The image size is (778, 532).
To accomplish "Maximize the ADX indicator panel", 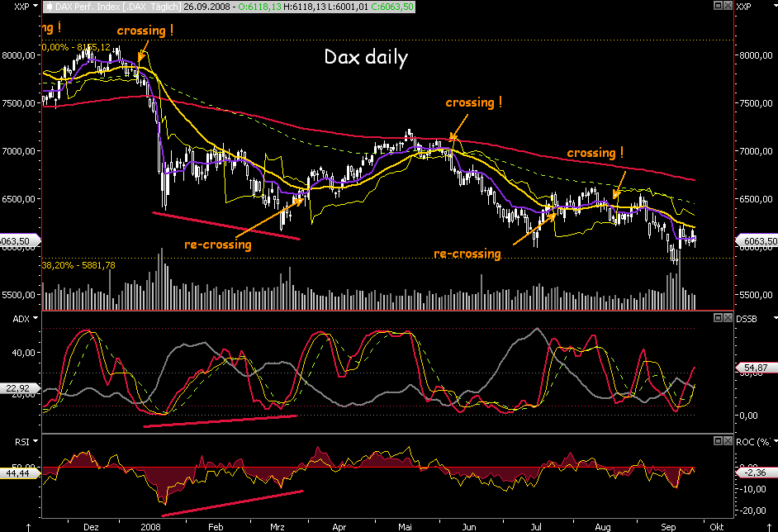I will point(718,317).
